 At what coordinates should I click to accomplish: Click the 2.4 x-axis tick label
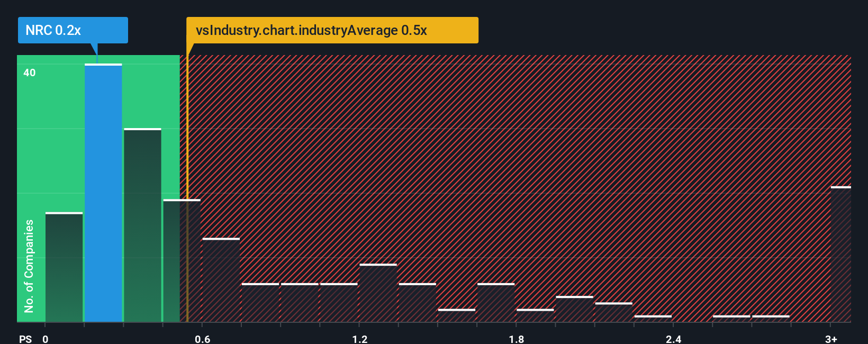(673, 339)
